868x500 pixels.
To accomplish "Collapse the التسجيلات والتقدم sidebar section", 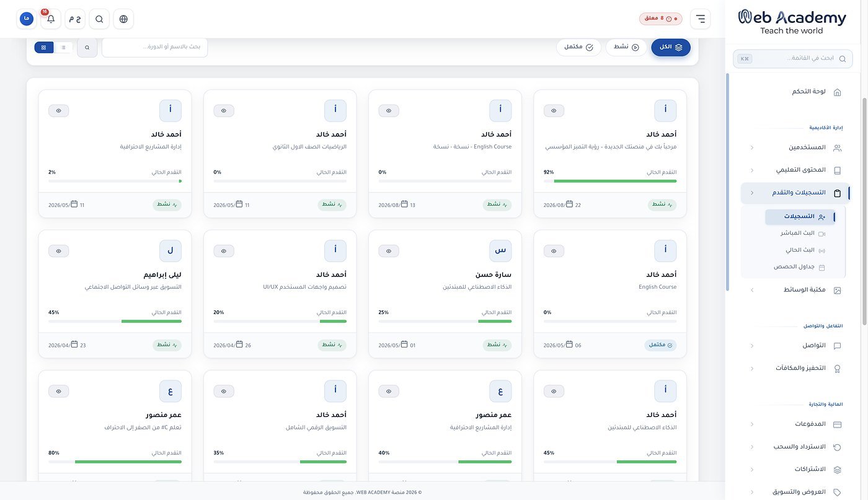I will (x=796, y=193).
